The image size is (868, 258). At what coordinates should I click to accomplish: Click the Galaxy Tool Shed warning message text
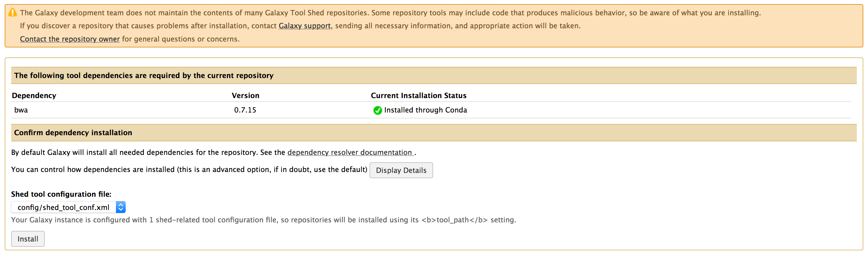pyautogui.click(x=390, y=13)
